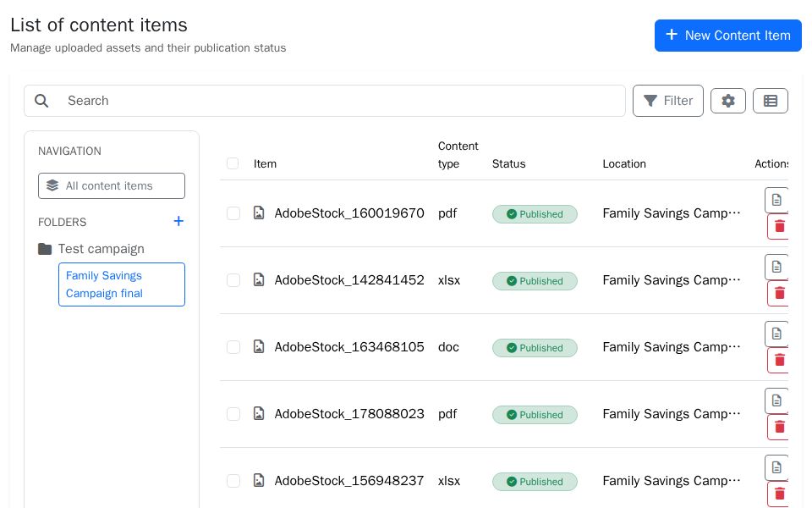Open the Filter funnel icon

point(650,101)
